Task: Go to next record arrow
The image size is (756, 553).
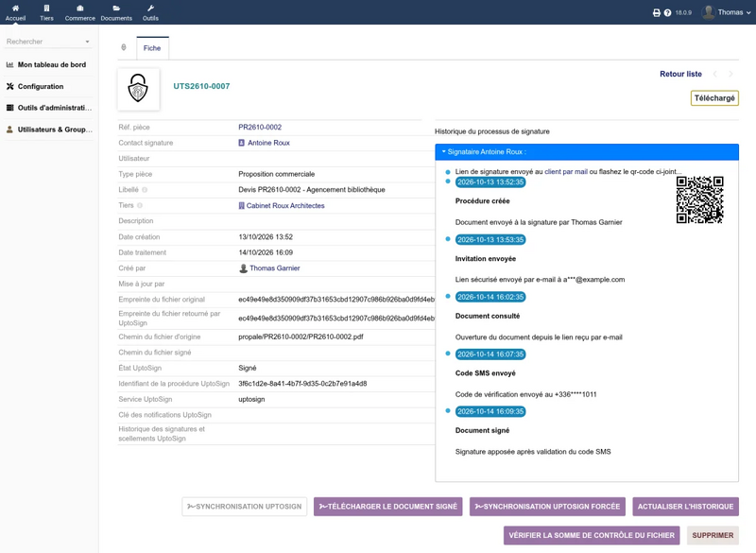Action: (x=730, y=74)
